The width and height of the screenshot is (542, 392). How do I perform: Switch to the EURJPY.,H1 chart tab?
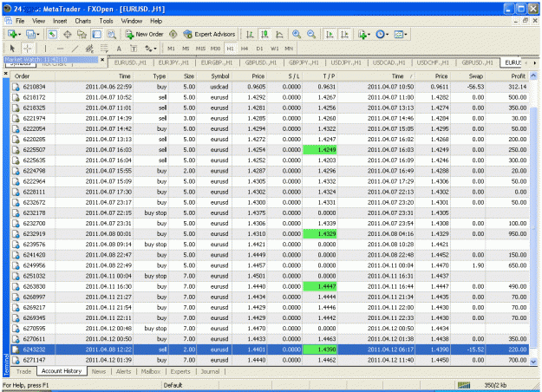pyautogui.click(x=173, y=62)
